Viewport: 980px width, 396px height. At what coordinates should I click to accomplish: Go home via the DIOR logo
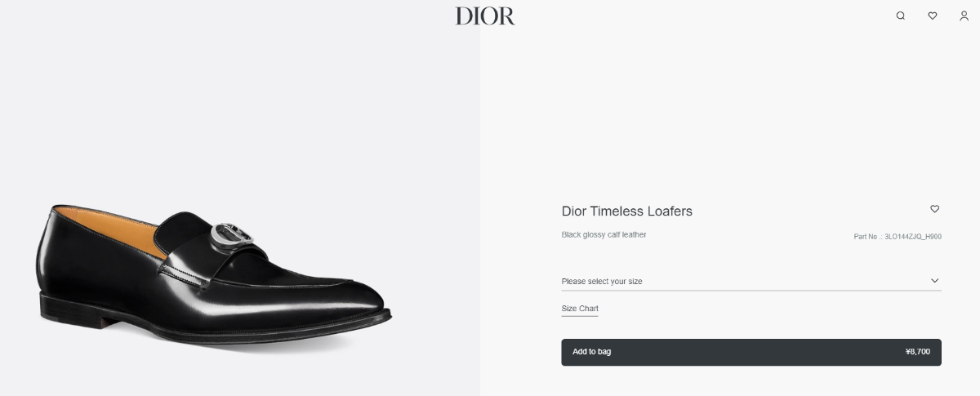pos(485,16)
